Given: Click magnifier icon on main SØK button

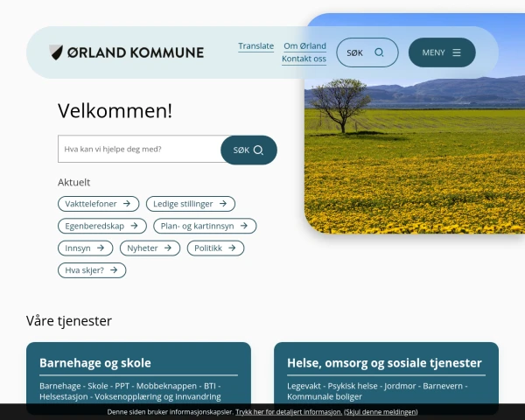Looking at the screenshot, I should pos(258,150).
